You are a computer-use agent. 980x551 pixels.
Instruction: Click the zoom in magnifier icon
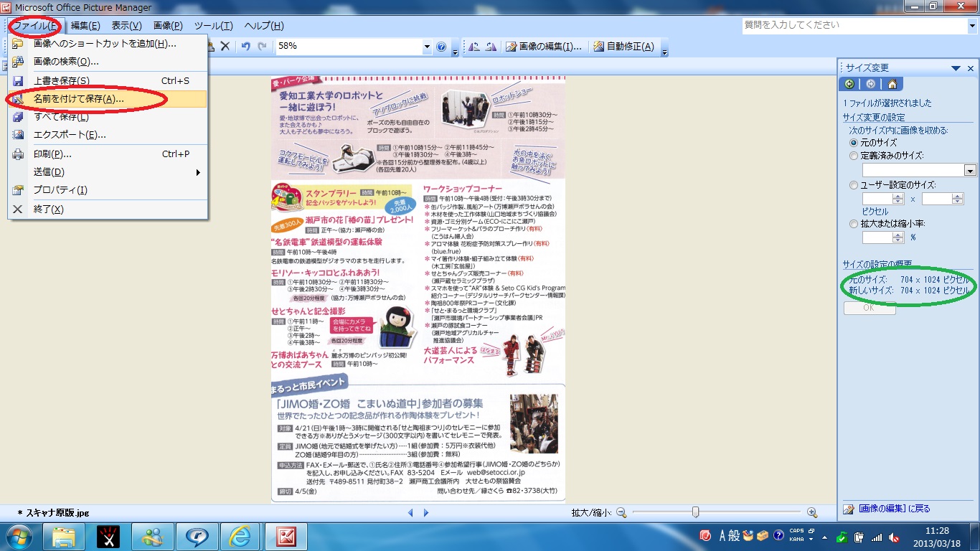click(812, 512)
